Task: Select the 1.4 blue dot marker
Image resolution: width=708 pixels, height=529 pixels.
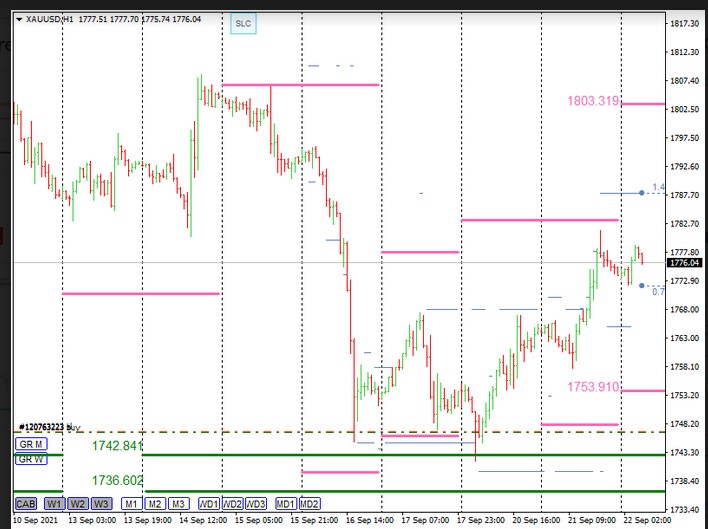Action: [641, 192]
